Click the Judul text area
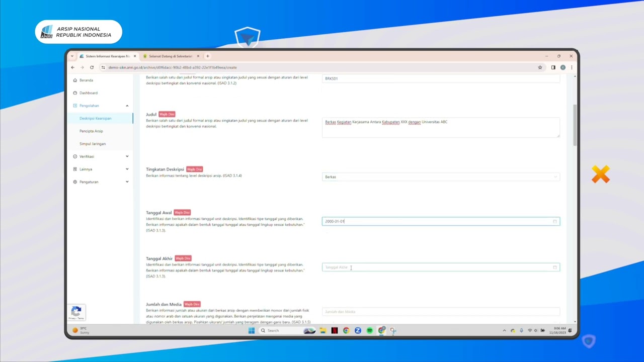Viewport: 644px width, 362px height. click(441, 127)
